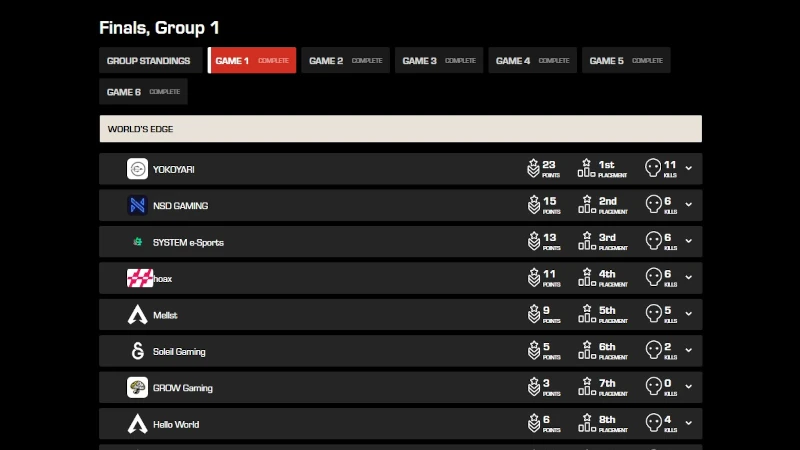The image size is (800, 450).
Task: Click SYSTEM e-Sports' kills skull icon
Action: 654,241
